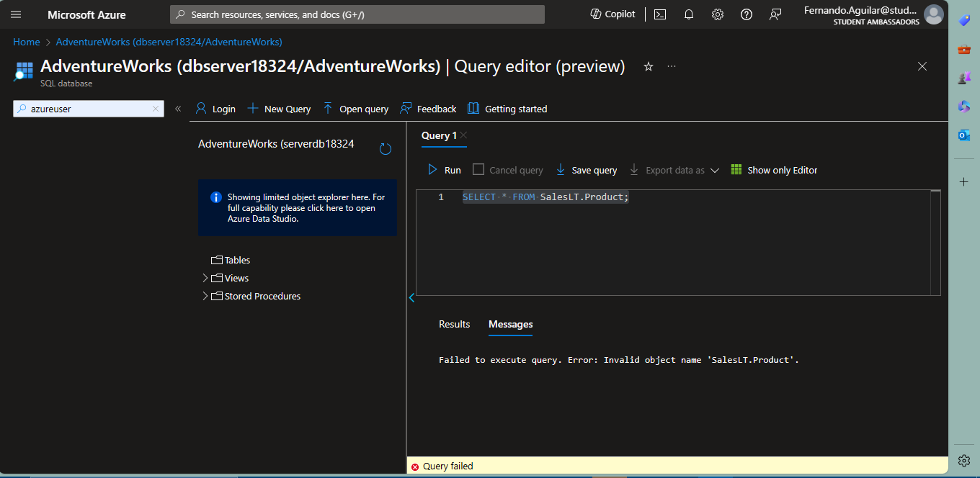Save the current query

[x=586, y=170]
